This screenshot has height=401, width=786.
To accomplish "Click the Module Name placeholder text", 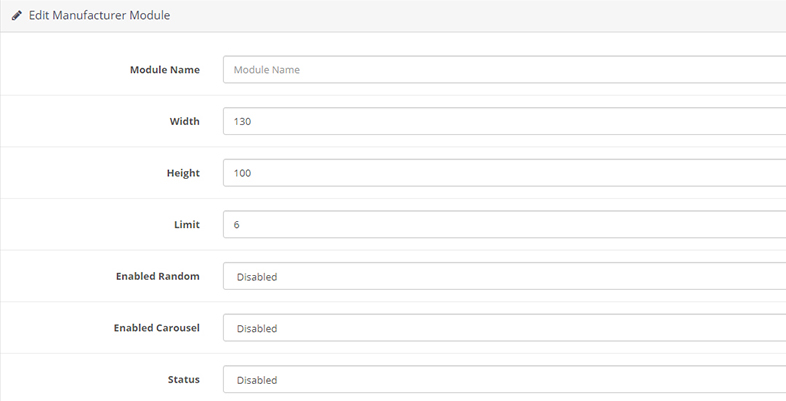I will 266,70.
